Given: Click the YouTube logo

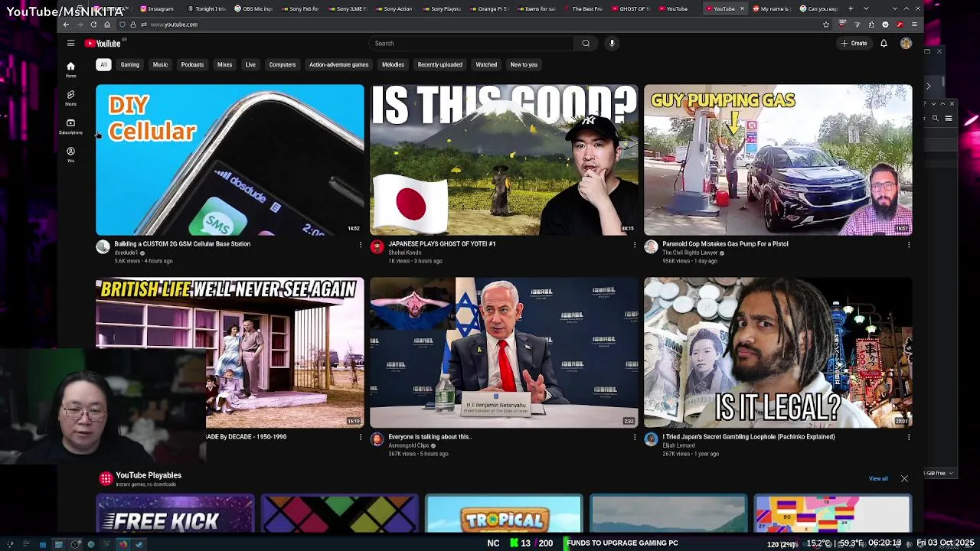Looking at the screenshot, I should click(x=103, y=44).
